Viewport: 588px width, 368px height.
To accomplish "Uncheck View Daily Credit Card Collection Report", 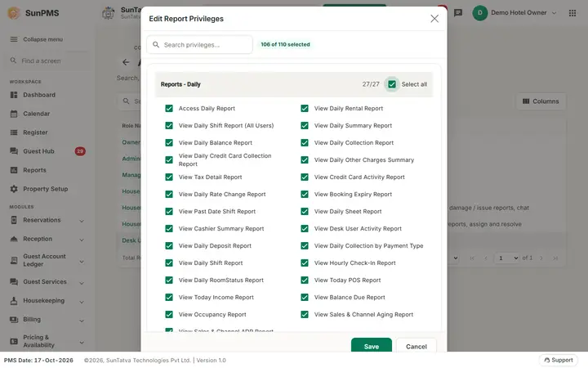I will click(x=169, y=160).
